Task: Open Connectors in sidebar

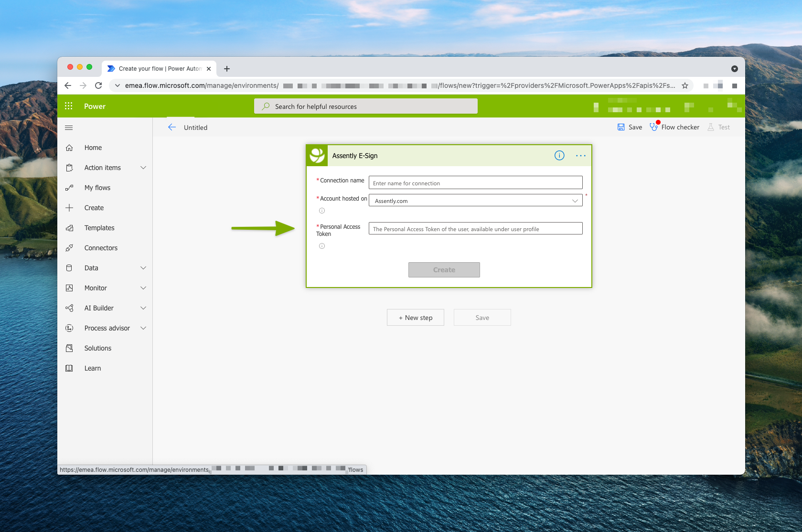Action: point(101,248)
